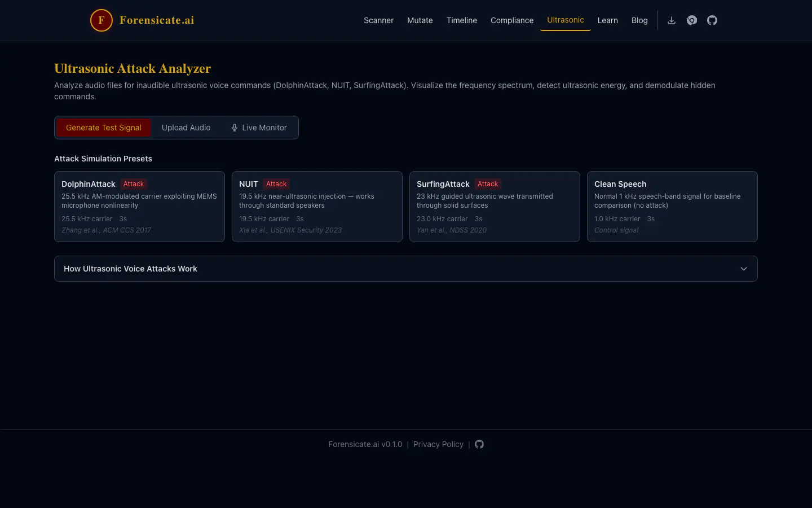This screenshot has height=508, width=812.
Task: Click the Attack badge on NUIT
Action: (x=276, y=184)
